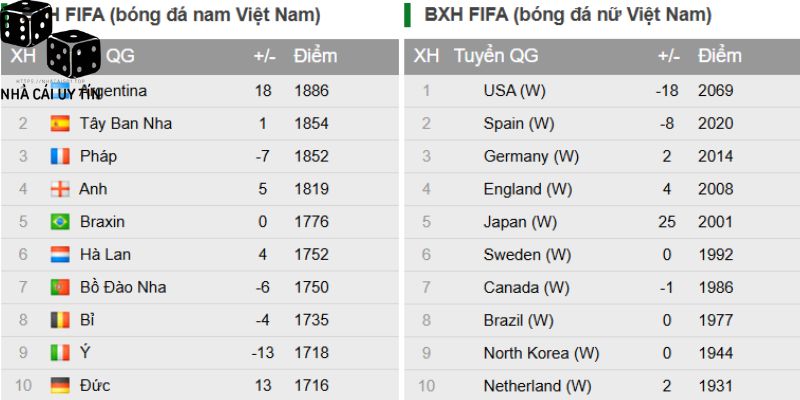The image size is (800, 400).
Task: Click the Portugal flag icon
Action: click(x=60, y=288)
